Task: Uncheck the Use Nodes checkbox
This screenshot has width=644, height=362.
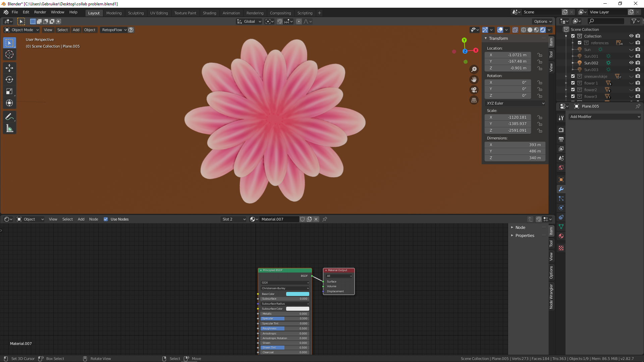Action: click(x=106, y=219)
